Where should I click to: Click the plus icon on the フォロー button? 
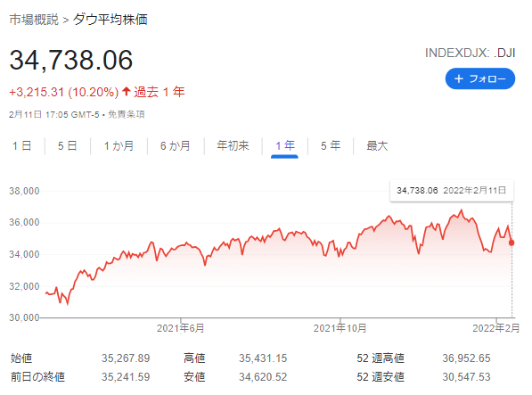[x=459, y=78]
